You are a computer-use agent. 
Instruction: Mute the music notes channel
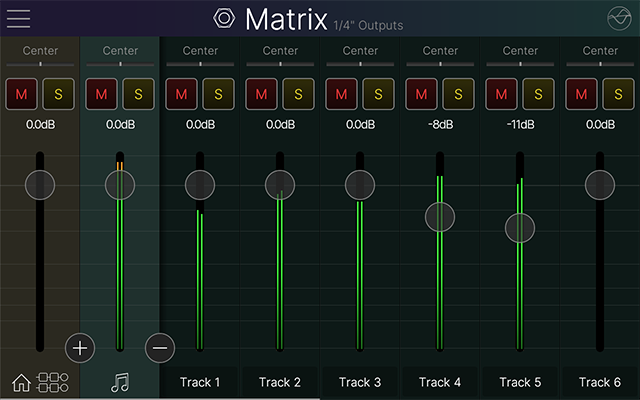click(101, 94)
